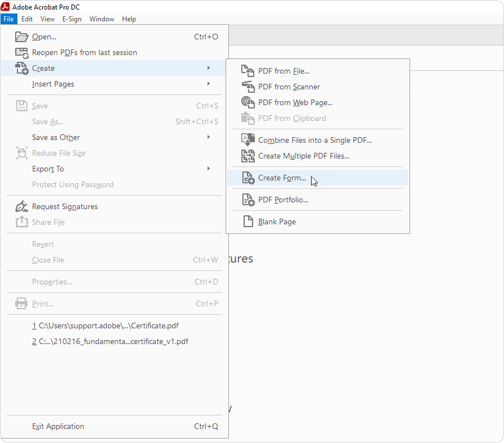Click the Combine Files into Single PDF icon
The image size is (504, 443).
tap(247, 140)
